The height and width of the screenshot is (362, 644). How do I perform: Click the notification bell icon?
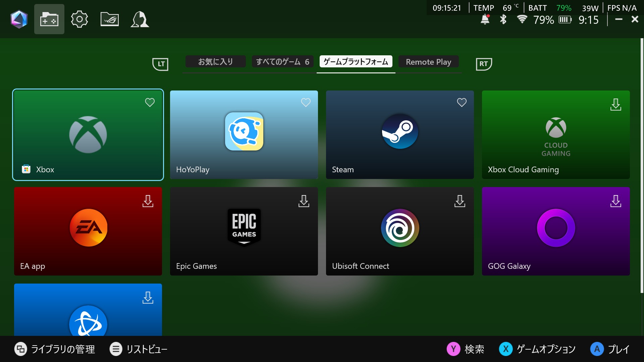tap(485, 20)
